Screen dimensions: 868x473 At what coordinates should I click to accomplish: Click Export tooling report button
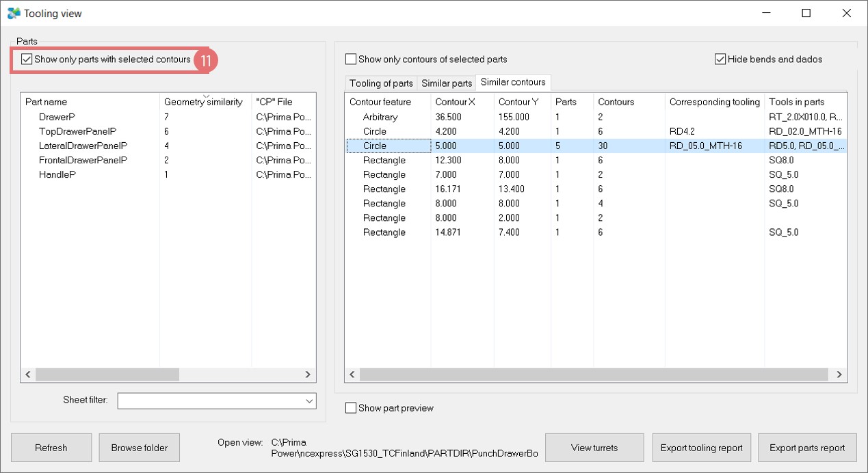pos(701,448)
